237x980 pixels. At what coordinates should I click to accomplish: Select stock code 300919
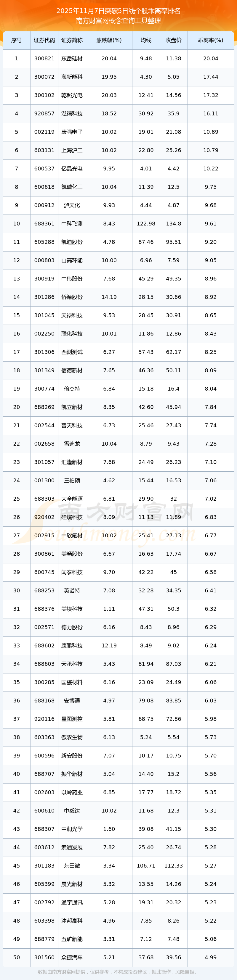(x=44, y=278)
